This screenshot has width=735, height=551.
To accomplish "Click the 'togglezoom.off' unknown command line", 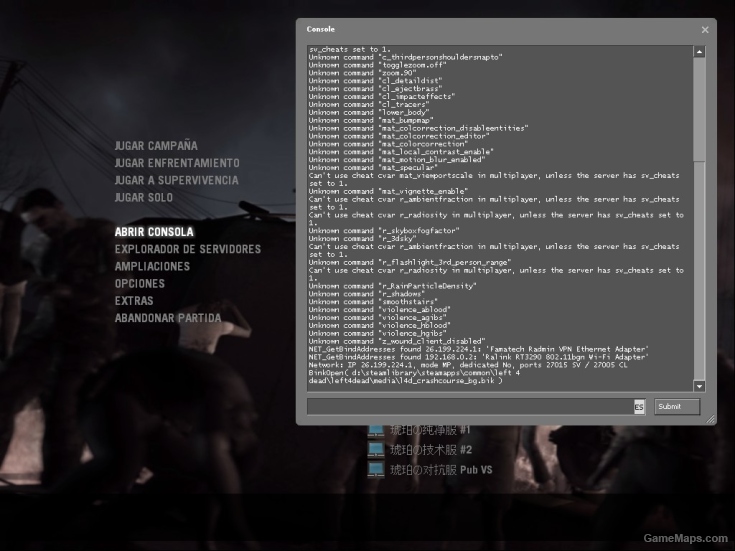I will point(377,65).
